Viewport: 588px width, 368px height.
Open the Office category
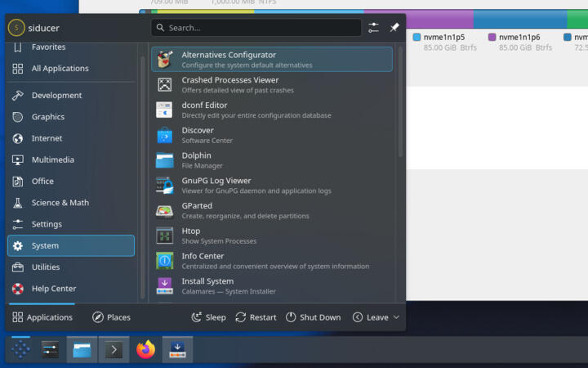(x=71, y=181)
